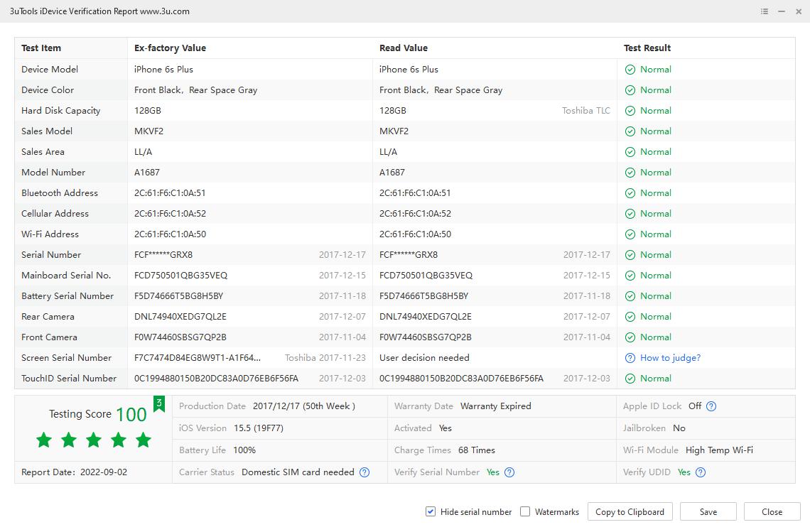Click the five-star rating row
This screenshot has width=810, height=532.
pos(94,440)
